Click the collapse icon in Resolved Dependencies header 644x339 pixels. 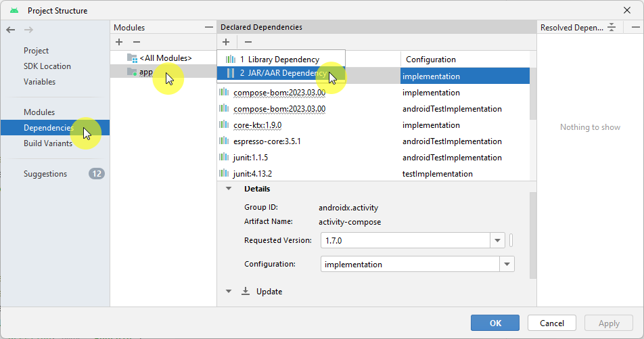coord(612,27)
